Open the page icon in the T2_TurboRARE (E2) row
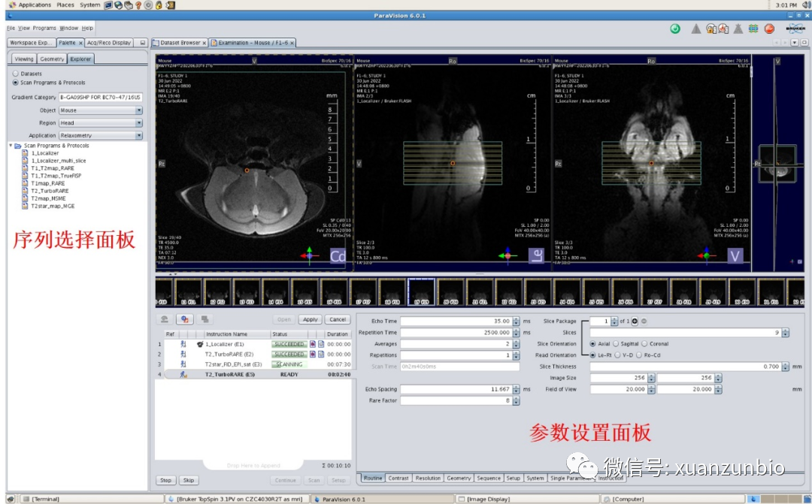 point(321,355)
